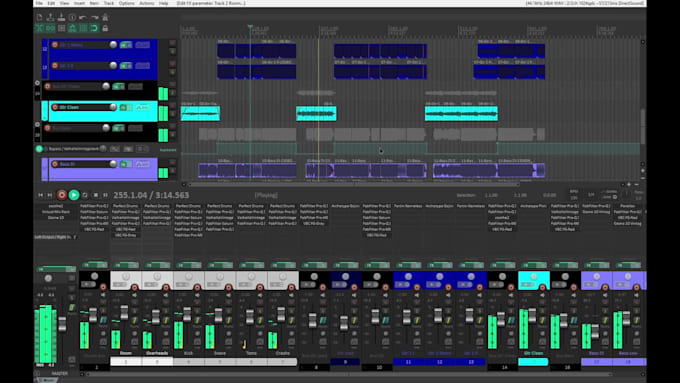Image resolution: width=680 pixels, height=383 pixels.
Task: Toggle the item grouping toolbar icon
Action: 50,28
